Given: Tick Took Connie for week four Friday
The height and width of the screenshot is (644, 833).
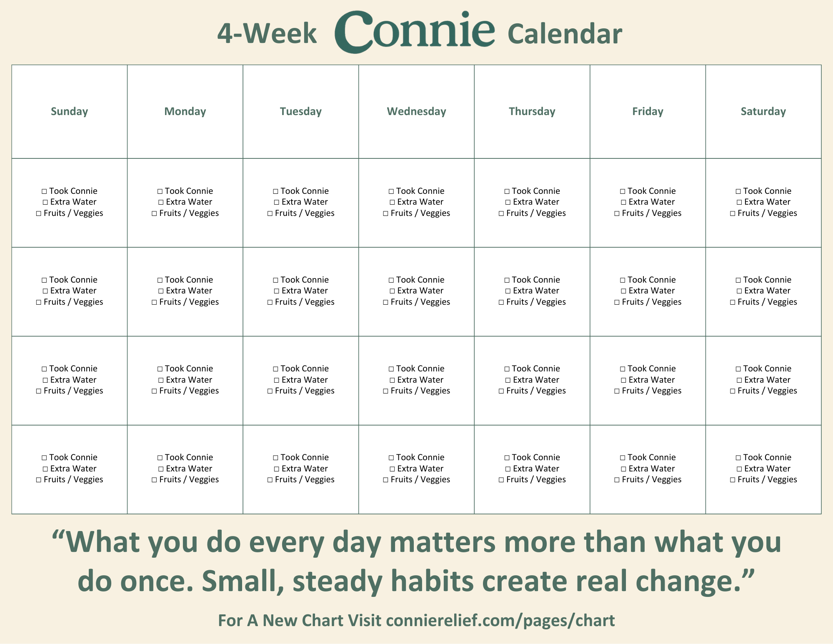Looking at the screenshot, I should pos(623,458).
